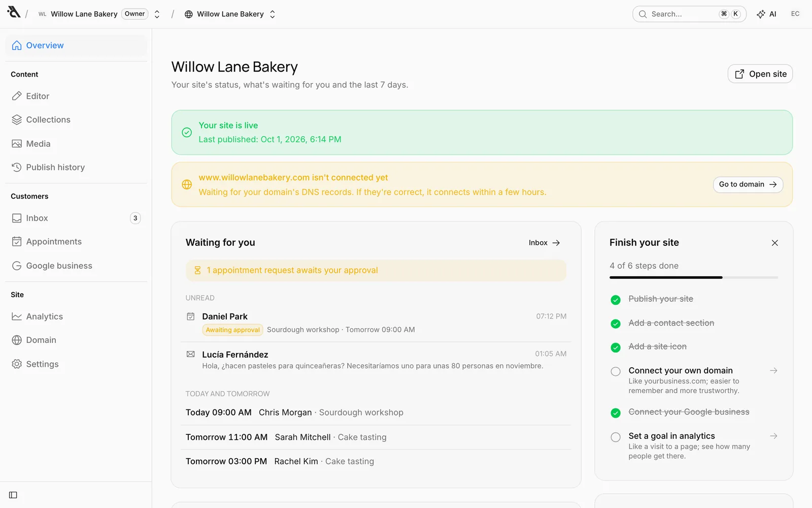Screen dimensions: 812x508
Task: Open the Media library item
Action: tap(76, 144)
